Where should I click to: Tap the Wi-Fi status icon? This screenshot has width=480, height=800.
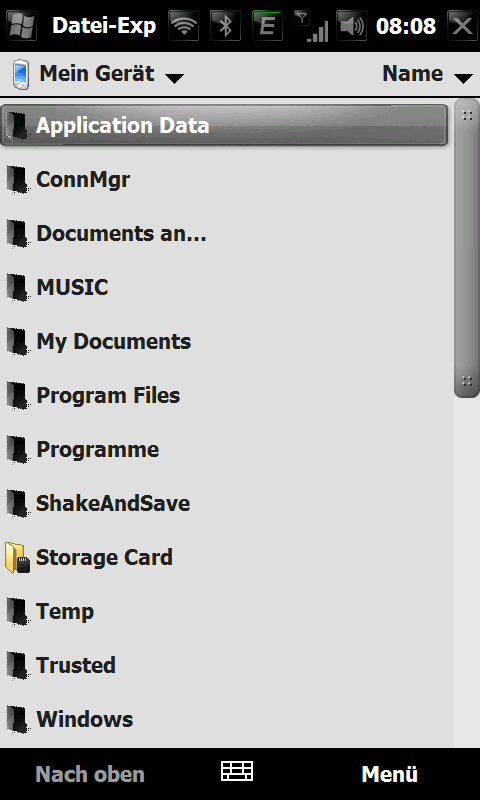(184, 26)
